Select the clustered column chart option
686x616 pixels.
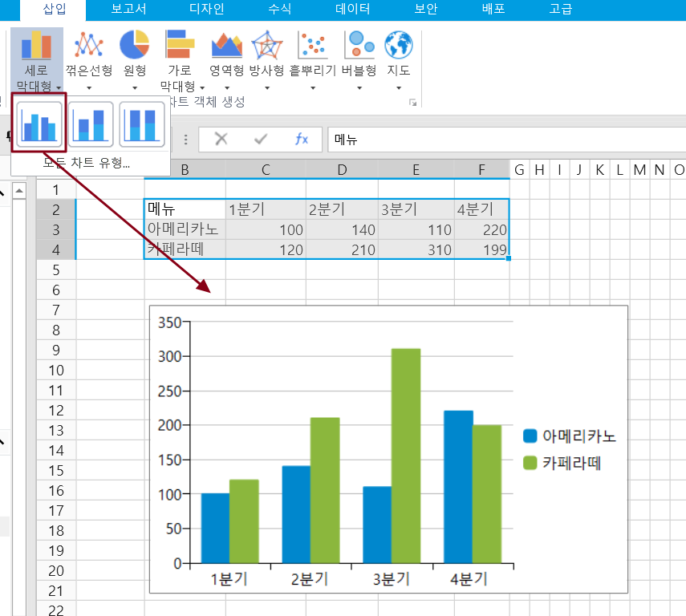point(39,124)
